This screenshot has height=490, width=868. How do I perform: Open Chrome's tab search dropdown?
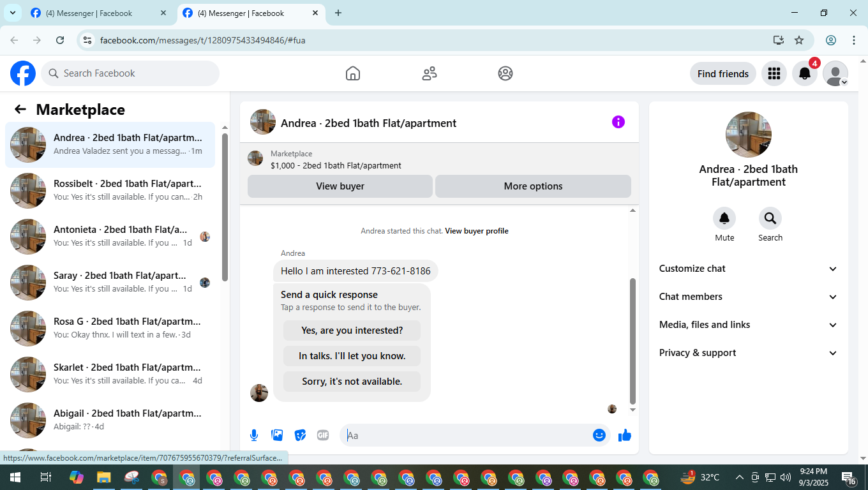point(12,13)
